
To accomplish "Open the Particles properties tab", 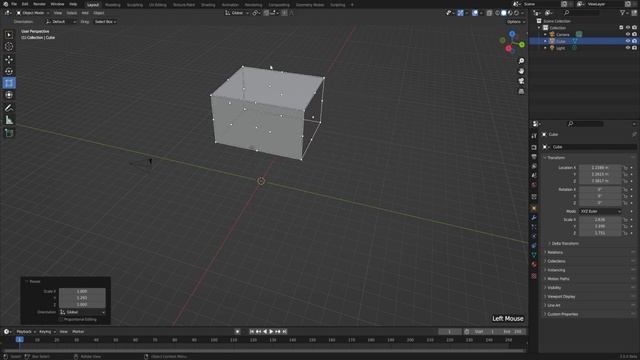I will (534, 227).
